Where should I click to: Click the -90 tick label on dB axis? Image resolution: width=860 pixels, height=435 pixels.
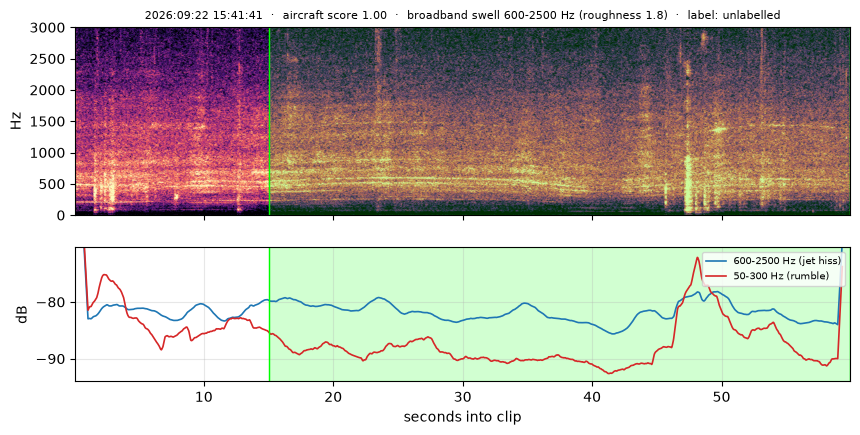coord(51,360)
